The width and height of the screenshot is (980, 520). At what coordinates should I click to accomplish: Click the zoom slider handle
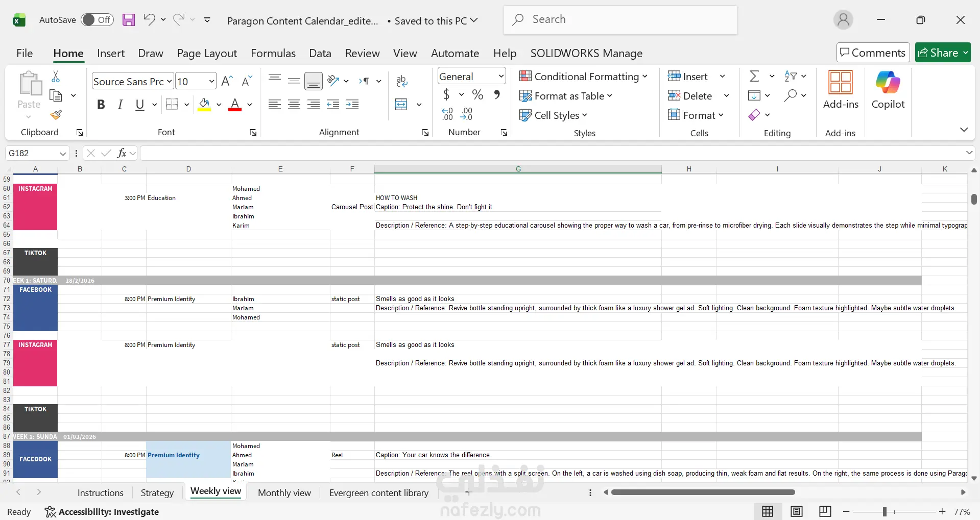pos(885,511)
